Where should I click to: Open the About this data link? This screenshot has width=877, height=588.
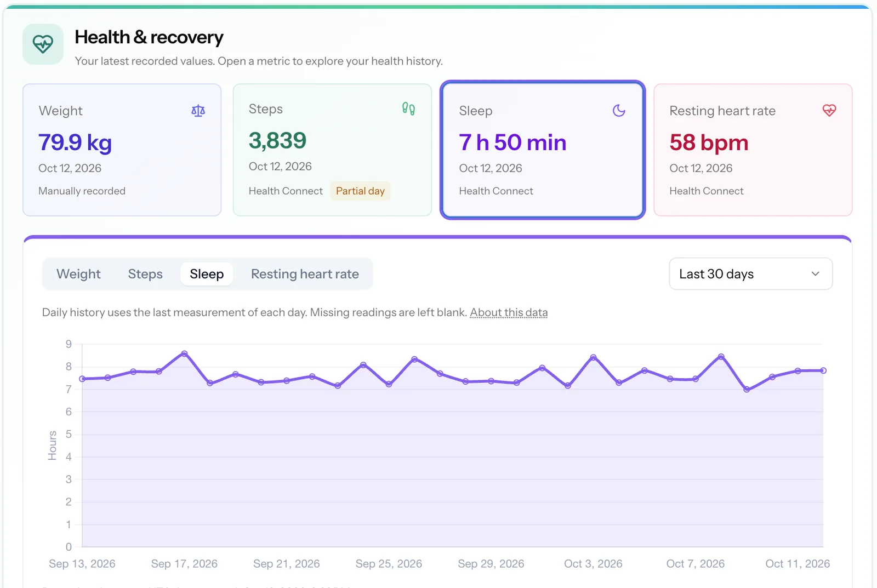point(509,312)
